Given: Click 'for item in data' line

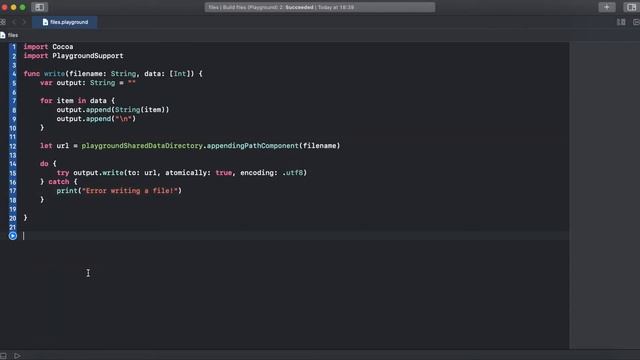Looking at the screenshot, I should coord(78,100).
